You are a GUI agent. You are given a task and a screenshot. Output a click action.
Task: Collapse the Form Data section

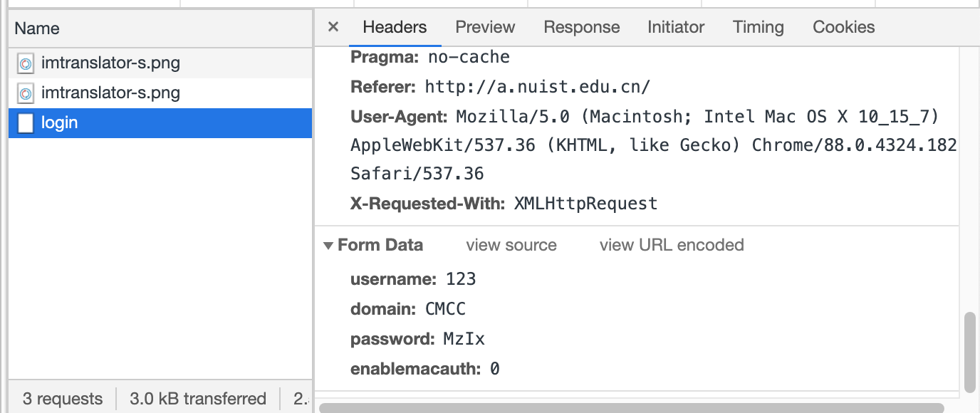click(328, 246)
